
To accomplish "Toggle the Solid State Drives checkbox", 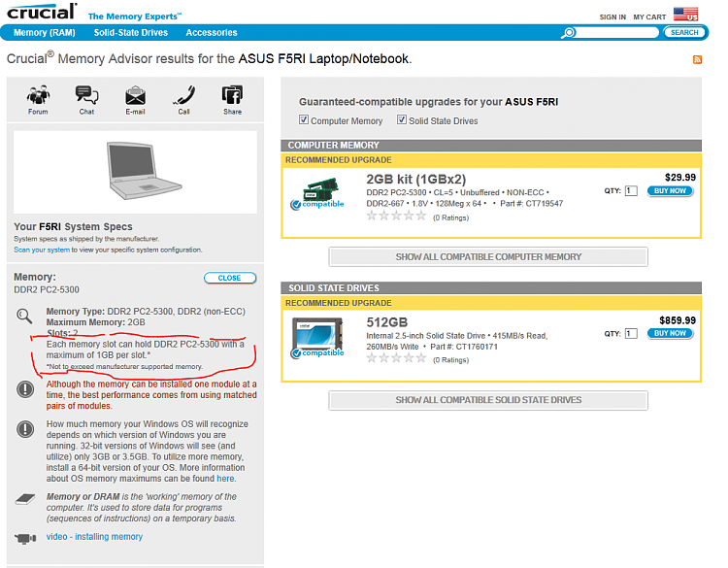I will tap(402, 119).
